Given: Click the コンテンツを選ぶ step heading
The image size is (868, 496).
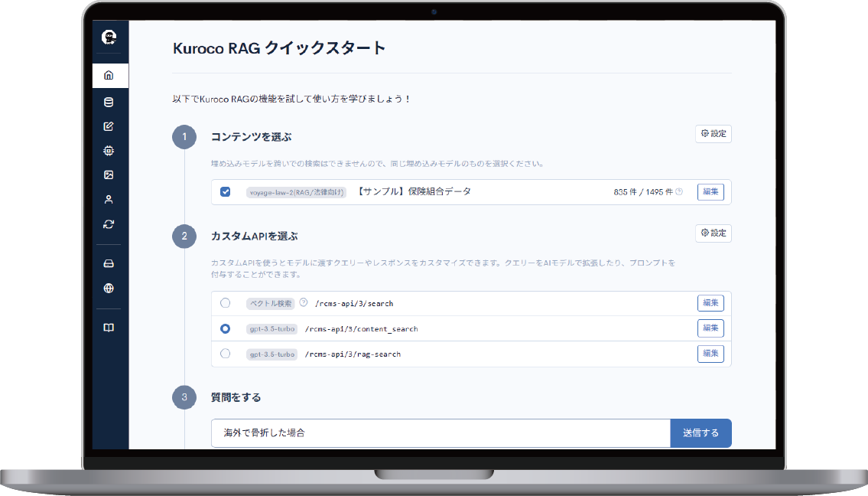Looking at the screenshot, I should (x=252, y=137).
